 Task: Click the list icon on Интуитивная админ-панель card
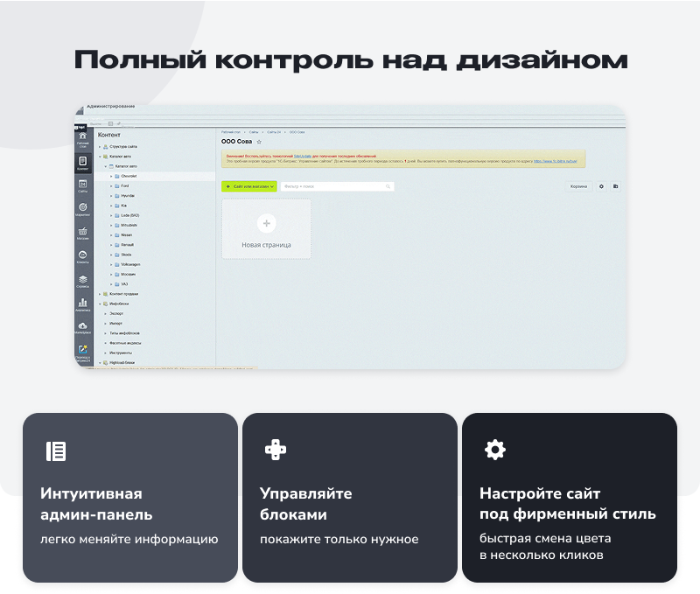56,451
